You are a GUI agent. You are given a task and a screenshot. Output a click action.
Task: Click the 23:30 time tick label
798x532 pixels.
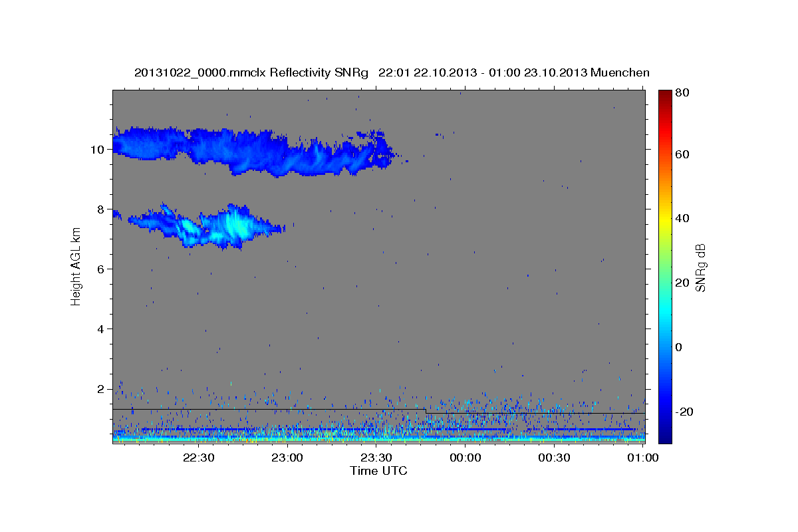coord(376,458)
